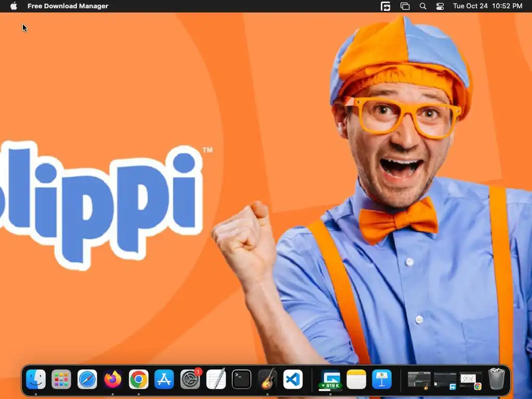Launch Safari from the Dock

click(87, 379)
